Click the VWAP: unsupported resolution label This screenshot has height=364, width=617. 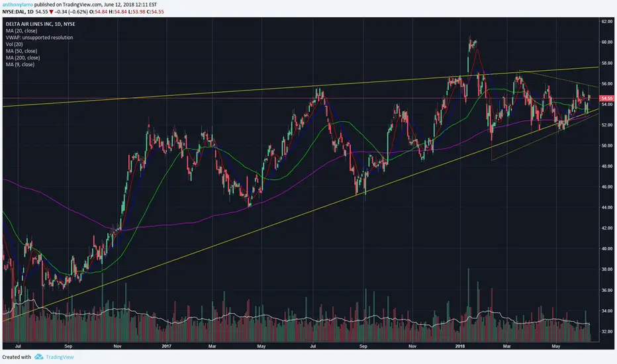pyautogui.click(x=39, y=37)
